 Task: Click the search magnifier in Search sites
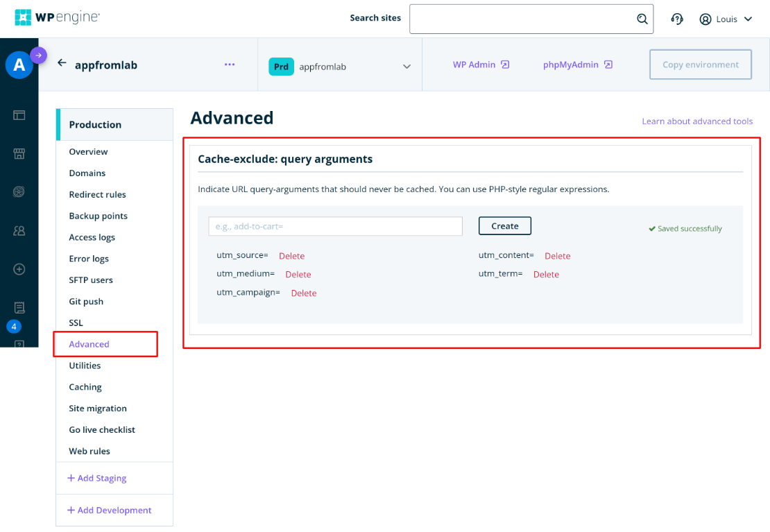coord(642,19)
